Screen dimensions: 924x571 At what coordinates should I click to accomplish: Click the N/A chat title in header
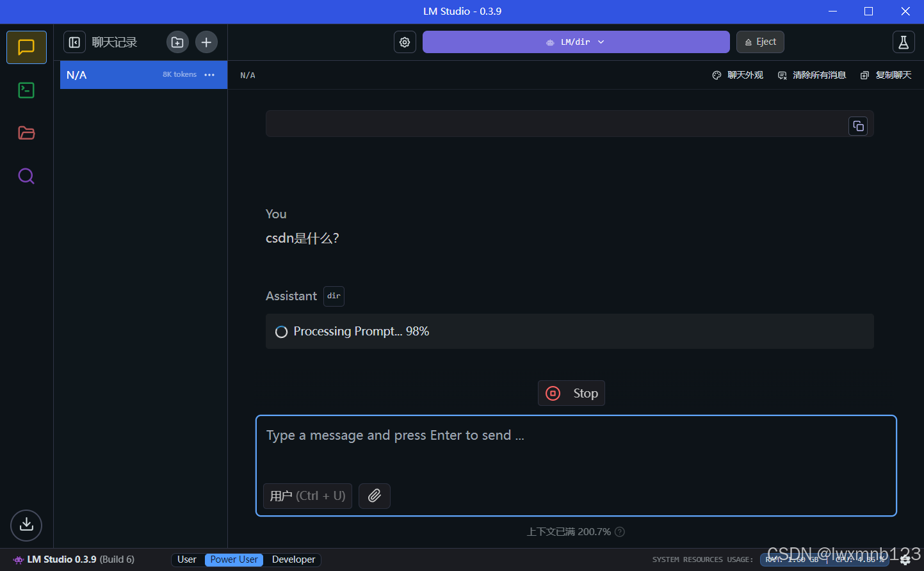(248, 76)
